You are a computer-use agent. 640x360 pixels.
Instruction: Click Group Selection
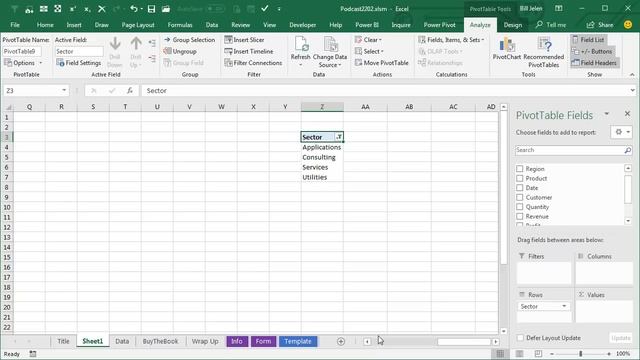[x=189, y=40]
